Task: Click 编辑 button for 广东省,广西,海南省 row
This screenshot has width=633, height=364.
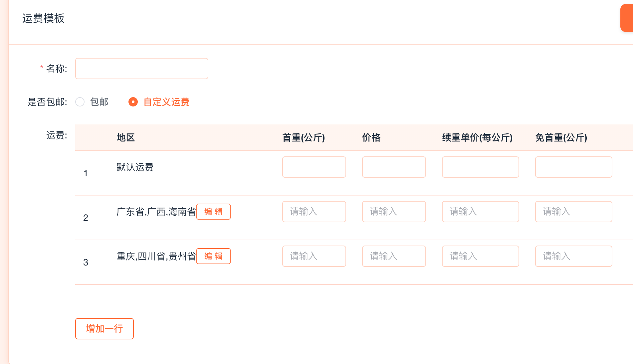Action: pyautogui.click(x=213, y=212)
